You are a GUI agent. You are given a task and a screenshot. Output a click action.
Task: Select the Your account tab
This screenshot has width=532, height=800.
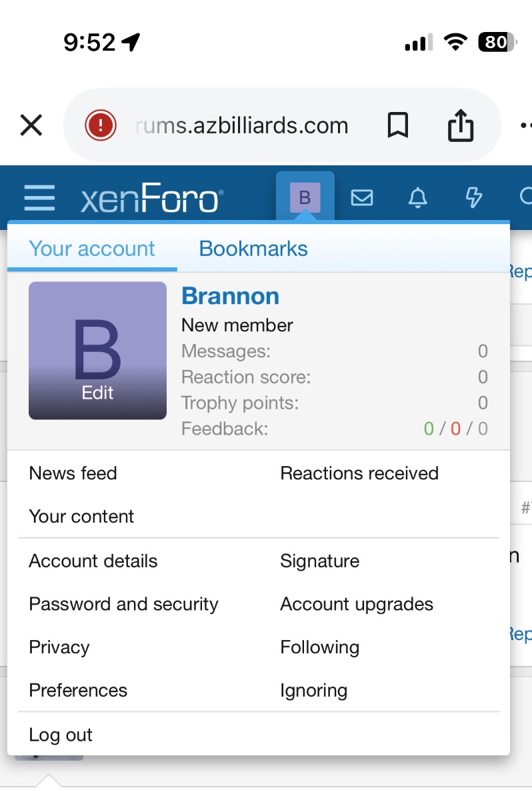tap(92, 249)
